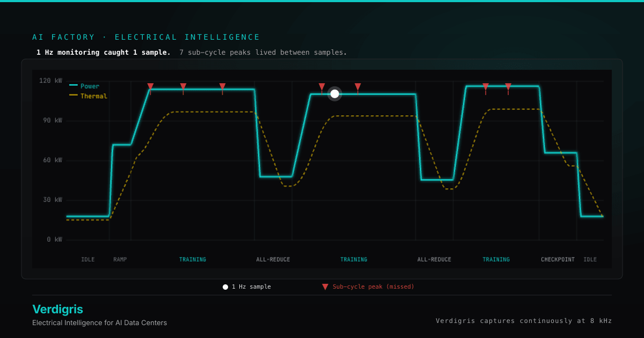Click the '1 Hz sample' legend text

(x=251, y=287)
